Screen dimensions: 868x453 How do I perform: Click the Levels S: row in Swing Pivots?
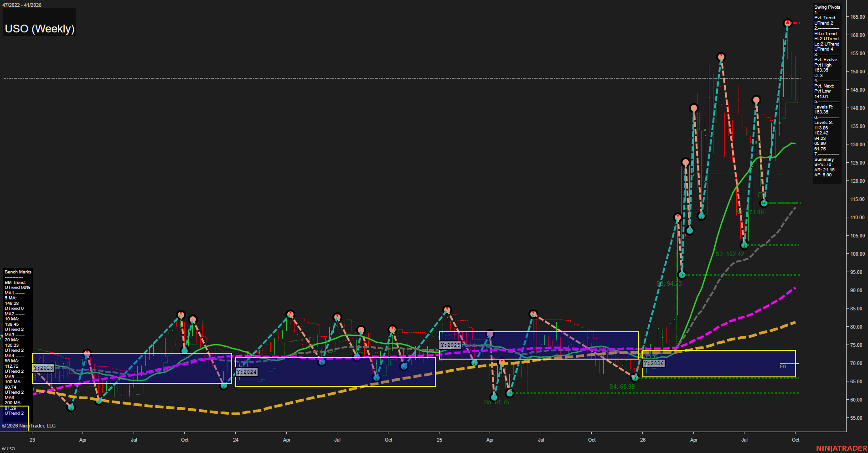(x=824, y=123)
